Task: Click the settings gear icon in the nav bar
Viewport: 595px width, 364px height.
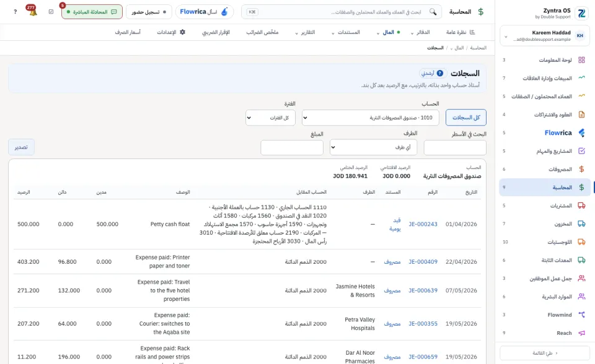Action: point(182,32)
